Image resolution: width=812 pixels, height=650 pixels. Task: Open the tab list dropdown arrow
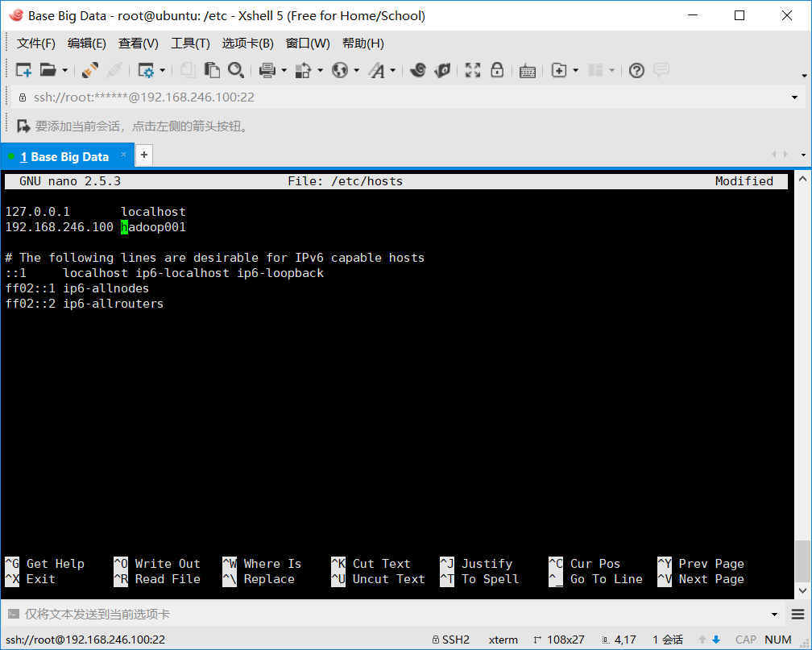point(803,155)
